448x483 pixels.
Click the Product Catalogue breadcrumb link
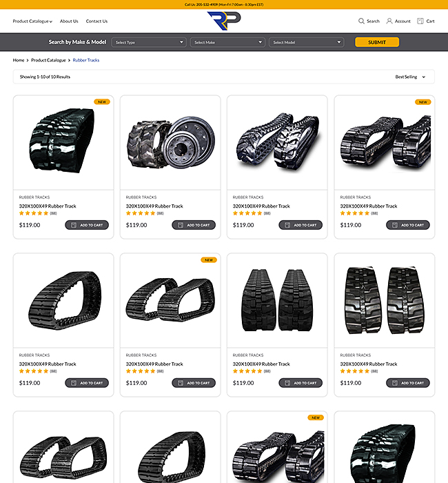pos(48,60)
